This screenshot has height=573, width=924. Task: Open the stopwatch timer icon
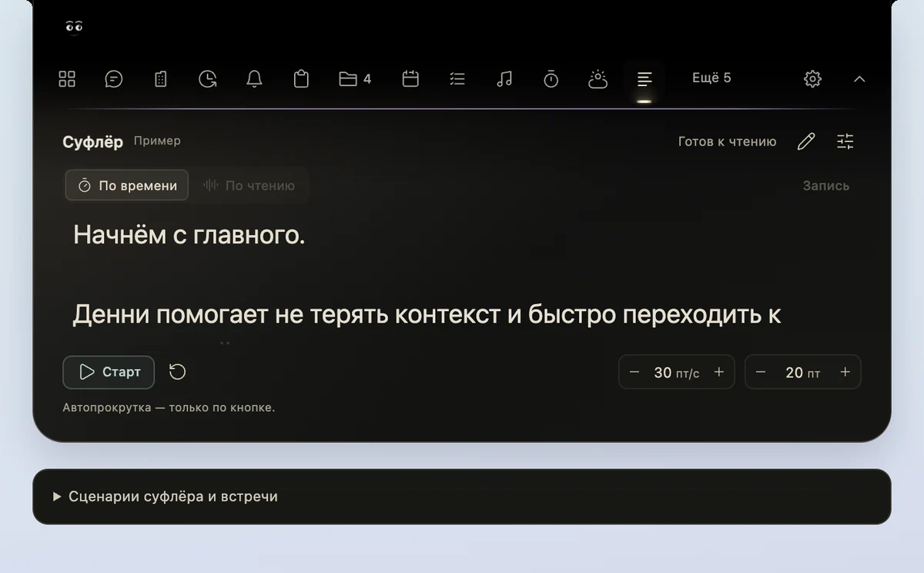click(x=551, y=79)
